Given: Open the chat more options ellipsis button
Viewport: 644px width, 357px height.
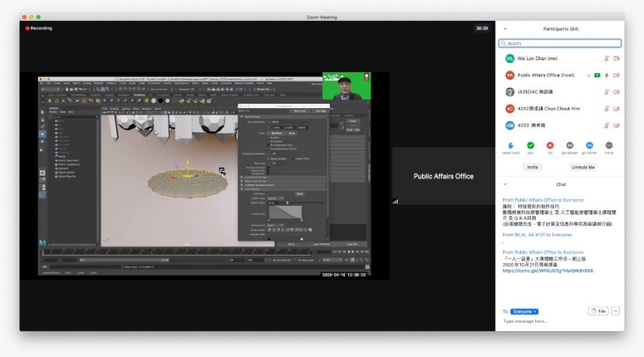Looking at the screenshot, I should [x=616, y=311].
